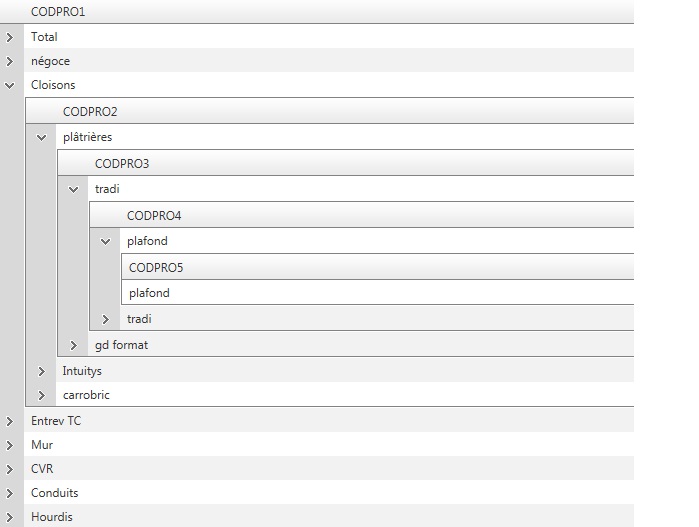
Task: Expand the Mur row
Action: click(10, 445)
